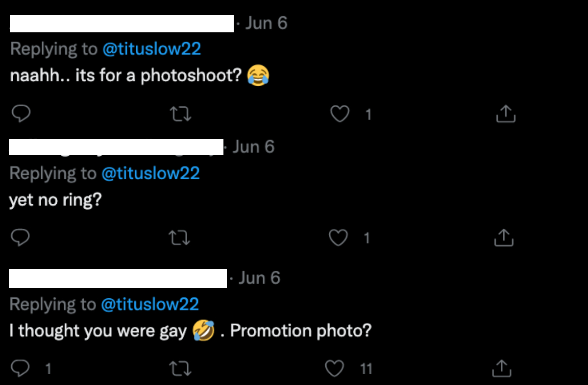This screenshot has height=385, width=588.
Task: Click Jun 6 timestamp on "photoshoot" tweet
Action: tap(266, 23)
